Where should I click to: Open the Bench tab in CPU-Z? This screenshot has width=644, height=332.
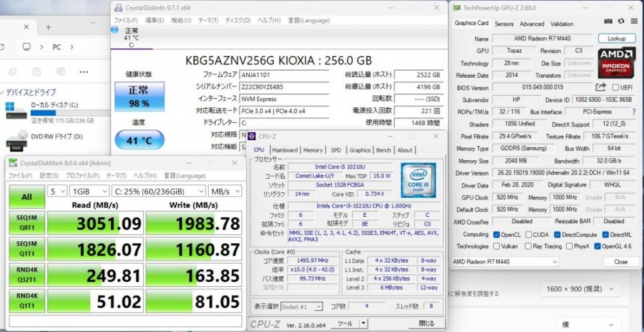point(384,150)
